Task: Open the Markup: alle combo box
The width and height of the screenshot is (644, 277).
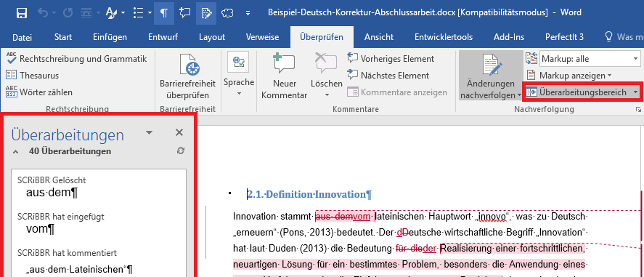Action: [x=590, y=59]
